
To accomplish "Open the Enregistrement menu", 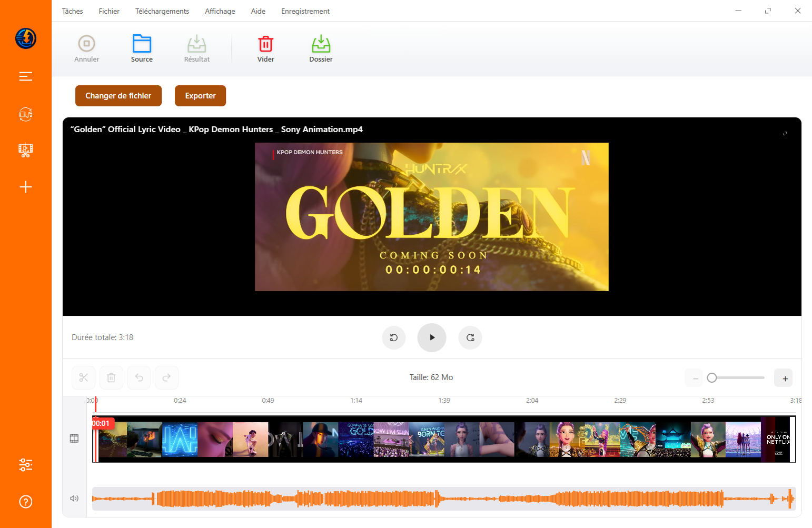I will pos(305,11).
